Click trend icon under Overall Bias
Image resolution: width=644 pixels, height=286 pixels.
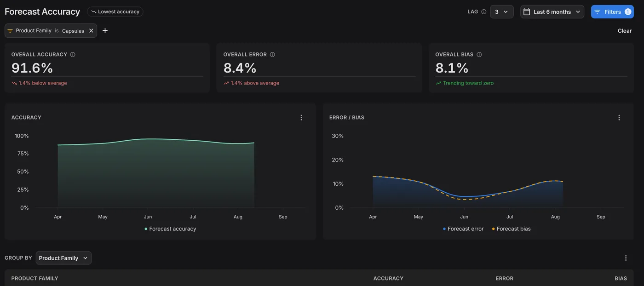point(438,83)
